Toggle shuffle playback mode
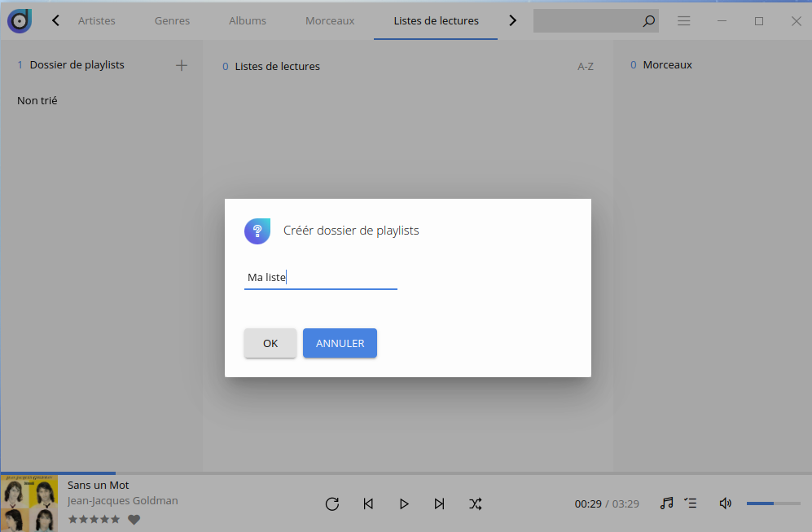812x532 pixels. (476, 503)
